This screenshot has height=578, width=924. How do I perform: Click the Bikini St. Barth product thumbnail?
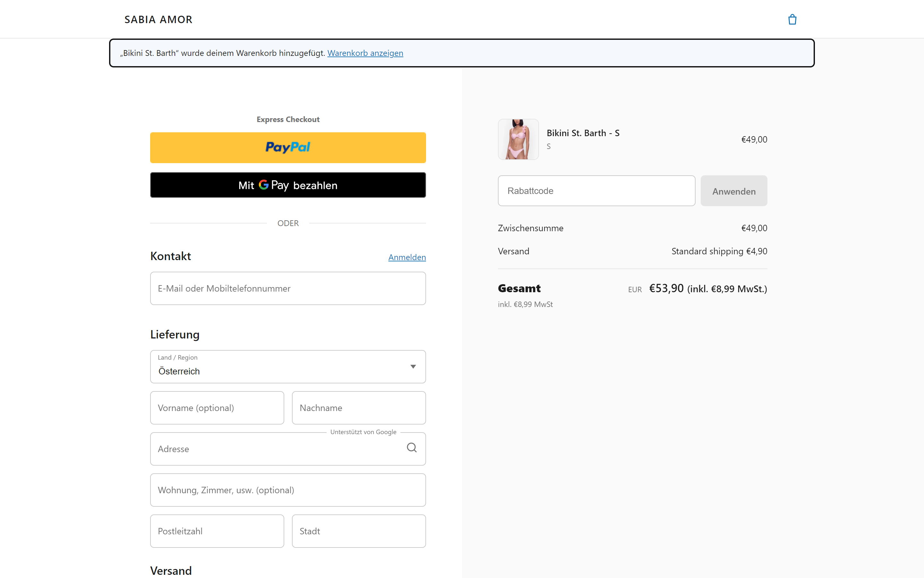(518, 139)
